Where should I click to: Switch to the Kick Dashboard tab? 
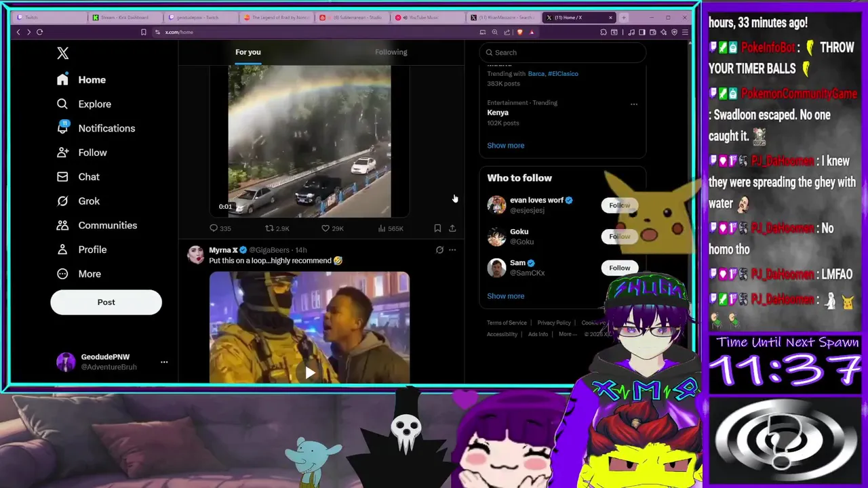[x=125, y=18]
